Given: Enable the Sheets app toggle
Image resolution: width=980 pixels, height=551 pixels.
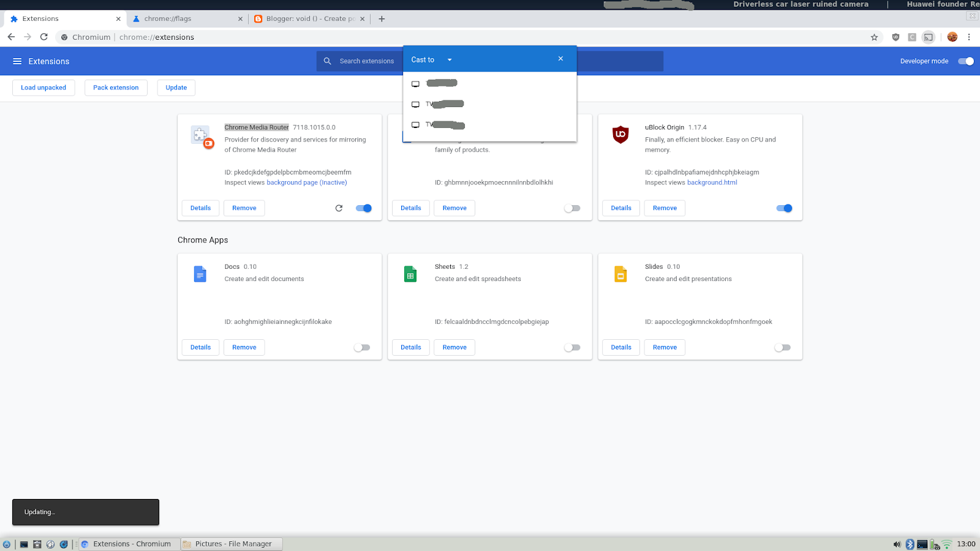Looking at the screenshot, I should click(572, 348).
